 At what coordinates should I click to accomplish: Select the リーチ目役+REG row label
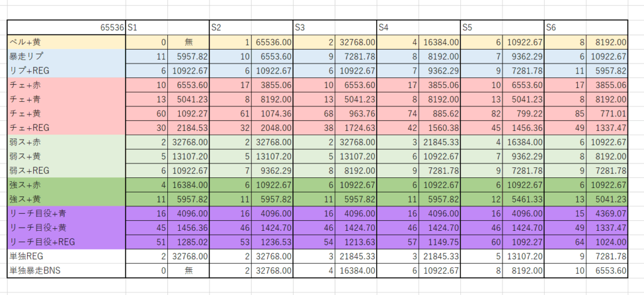pos(67,240)
